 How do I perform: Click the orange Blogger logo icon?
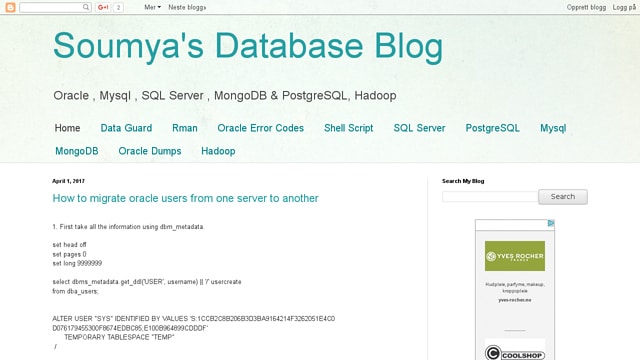(11, 7)
